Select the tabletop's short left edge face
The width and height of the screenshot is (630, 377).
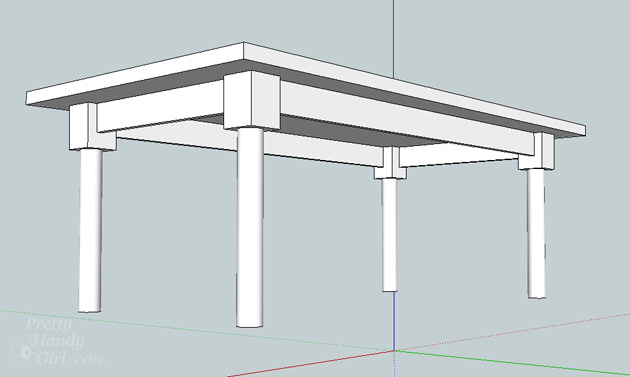click(135, 74)
